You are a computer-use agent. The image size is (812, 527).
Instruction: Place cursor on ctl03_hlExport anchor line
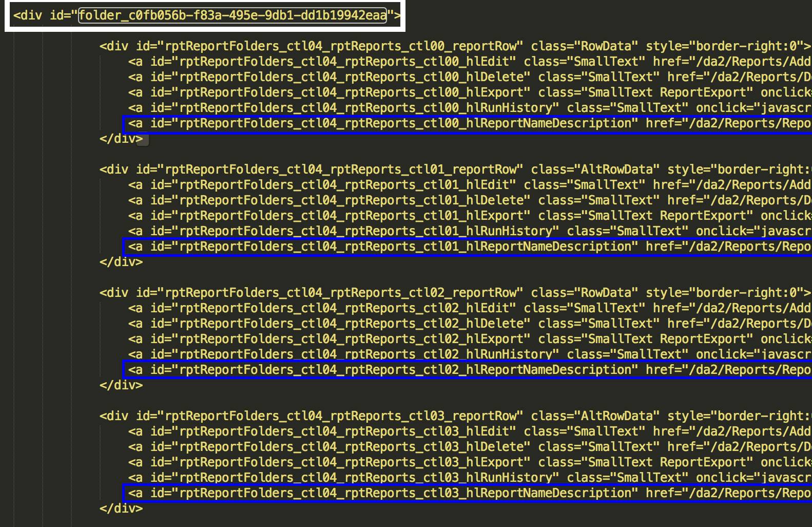(470, 462)
